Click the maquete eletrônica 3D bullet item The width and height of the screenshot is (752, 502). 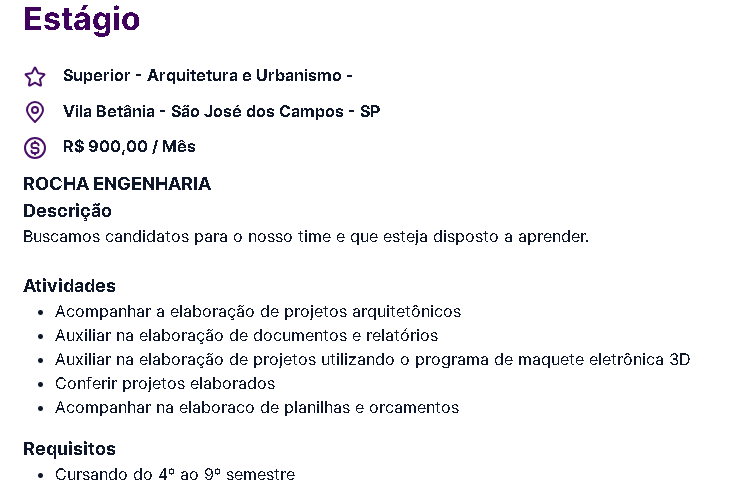coord(373,360)
